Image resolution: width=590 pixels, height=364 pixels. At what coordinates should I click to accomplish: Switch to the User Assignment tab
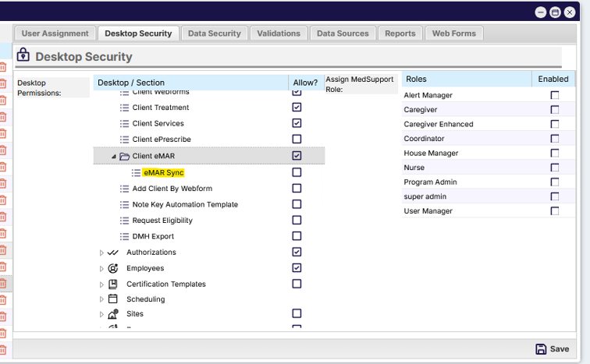(55, 34)
